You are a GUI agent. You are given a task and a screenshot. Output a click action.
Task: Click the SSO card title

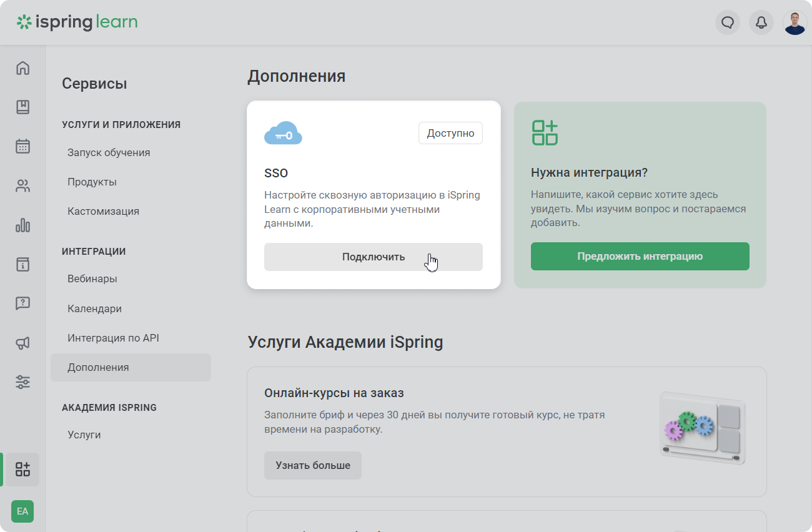pos(276,173)
